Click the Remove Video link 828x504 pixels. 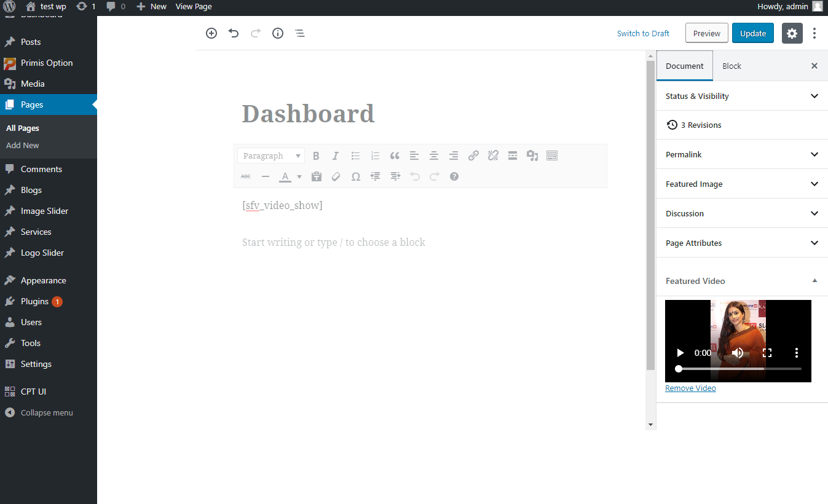coord(690,388)
